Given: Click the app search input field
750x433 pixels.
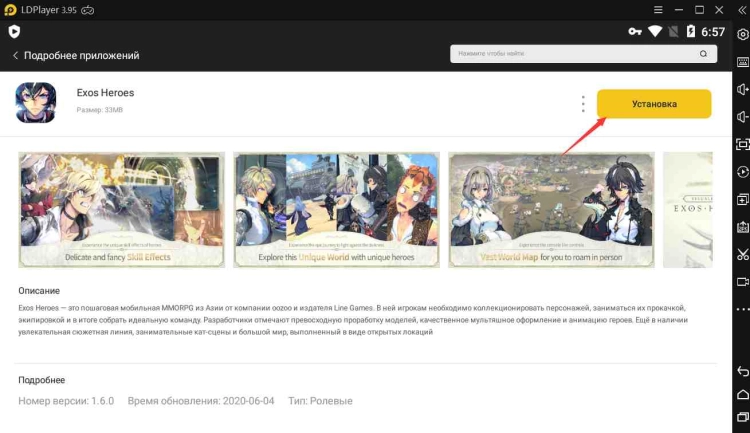Looking at the screenshot, I should (x=581, y=53).
